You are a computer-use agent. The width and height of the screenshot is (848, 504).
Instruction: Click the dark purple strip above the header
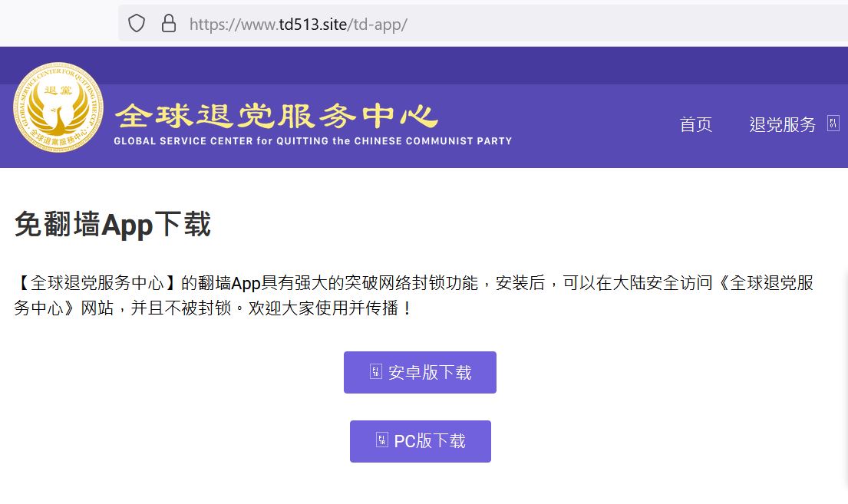(x=424, y=66)
